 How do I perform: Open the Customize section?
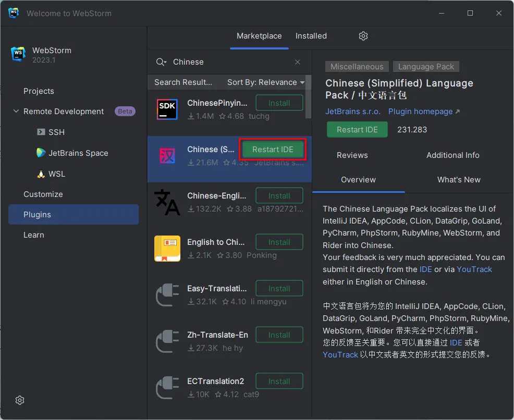[x=43, y=194]
